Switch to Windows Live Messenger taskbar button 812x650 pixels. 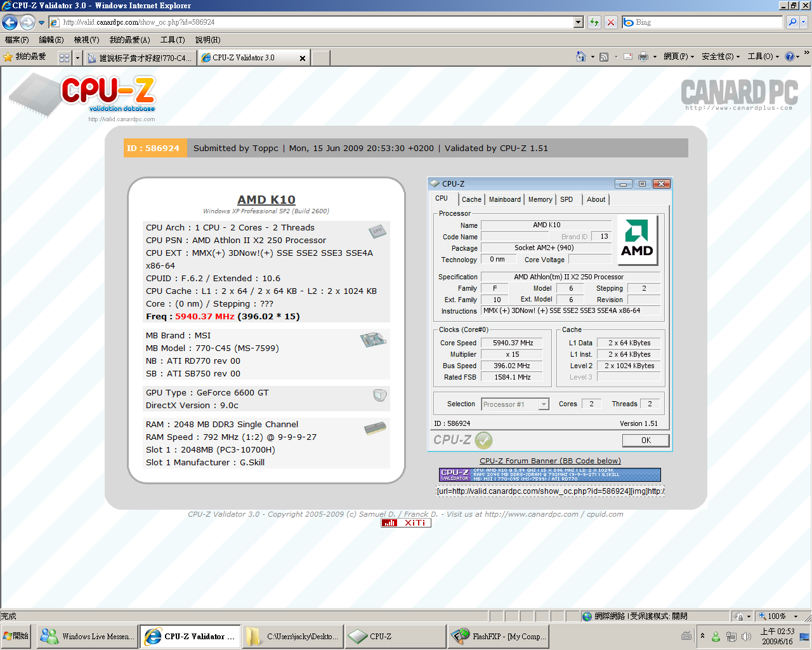(88, 636)
